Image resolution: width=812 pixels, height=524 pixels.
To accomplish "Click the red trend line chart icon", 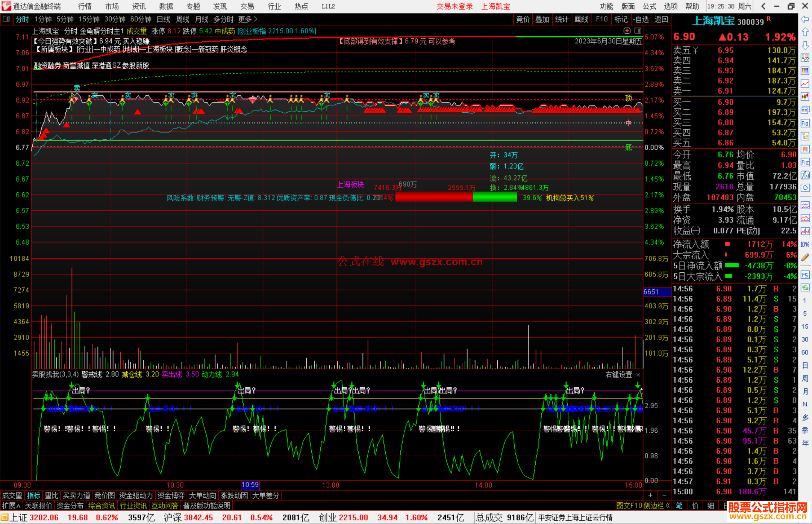I will [805, 84].
